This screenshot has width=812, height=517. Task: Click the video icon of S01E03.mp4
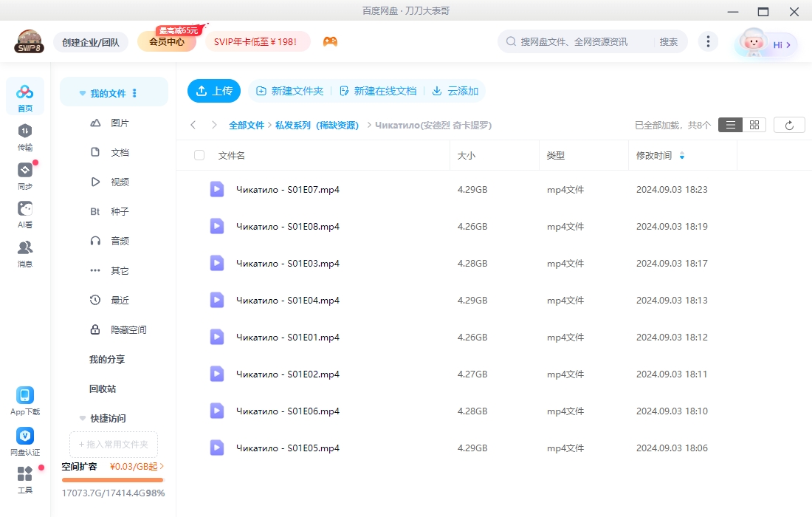[216, 263]
